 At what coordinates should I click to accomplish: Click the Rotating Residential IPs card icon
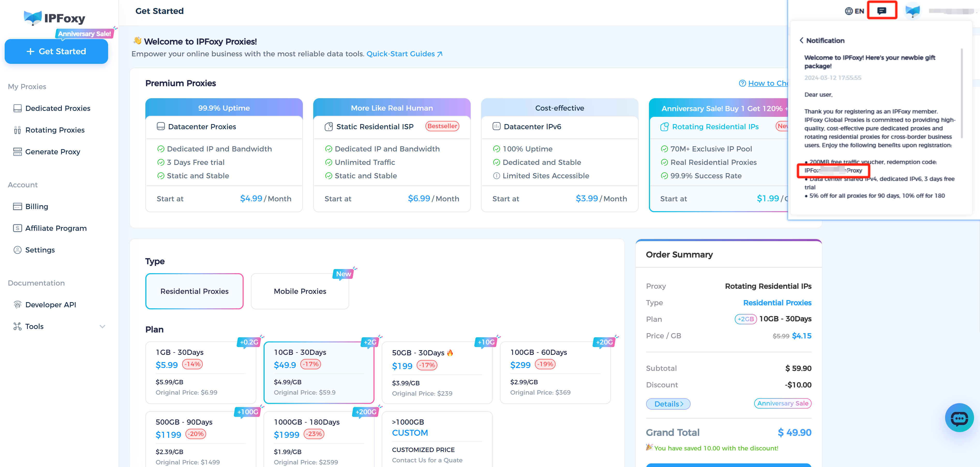coord(665,127)
